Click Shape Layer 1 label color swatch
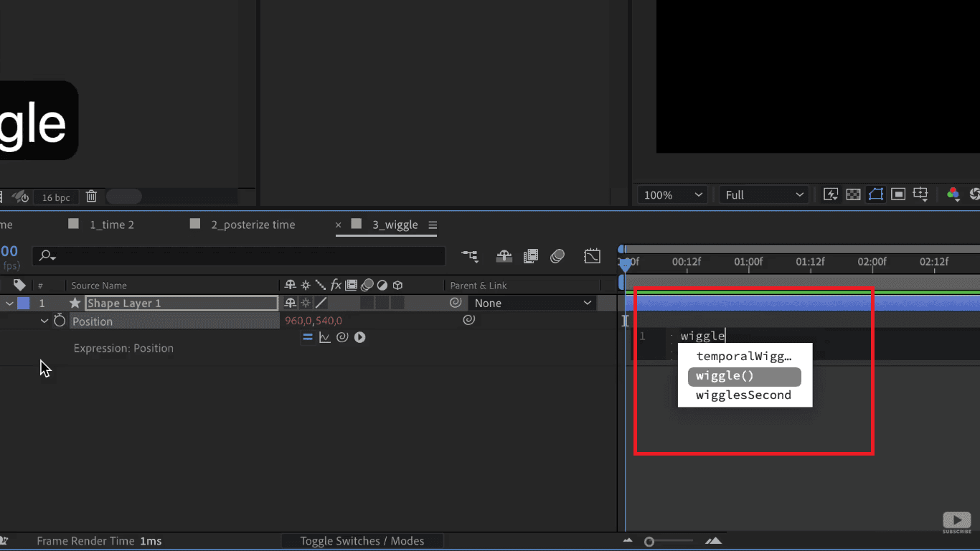This screenshot has width=980, height=551. pos(24,303)
